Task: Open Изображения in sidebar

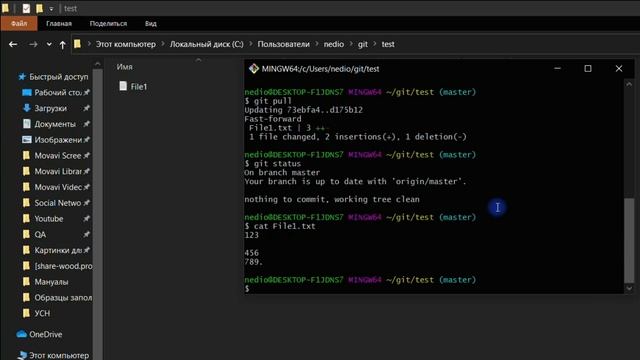Action: coord(58,140)
